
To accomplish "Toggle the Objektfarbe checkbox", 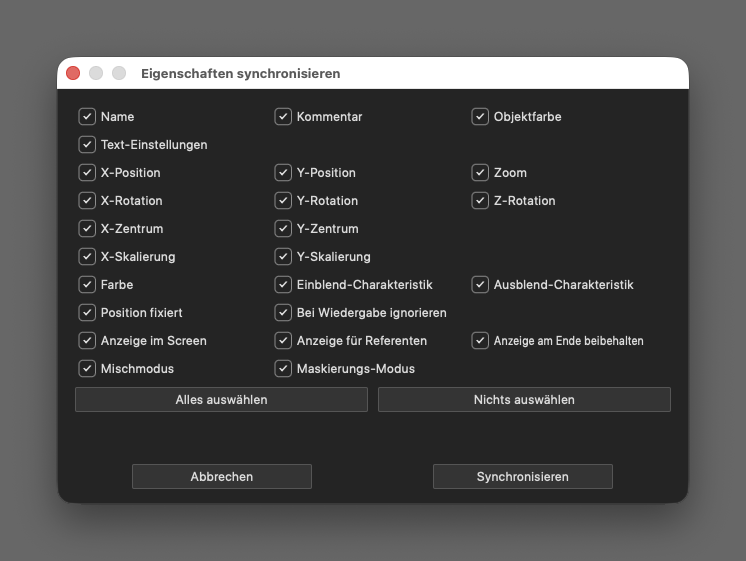I will [480, 117].
